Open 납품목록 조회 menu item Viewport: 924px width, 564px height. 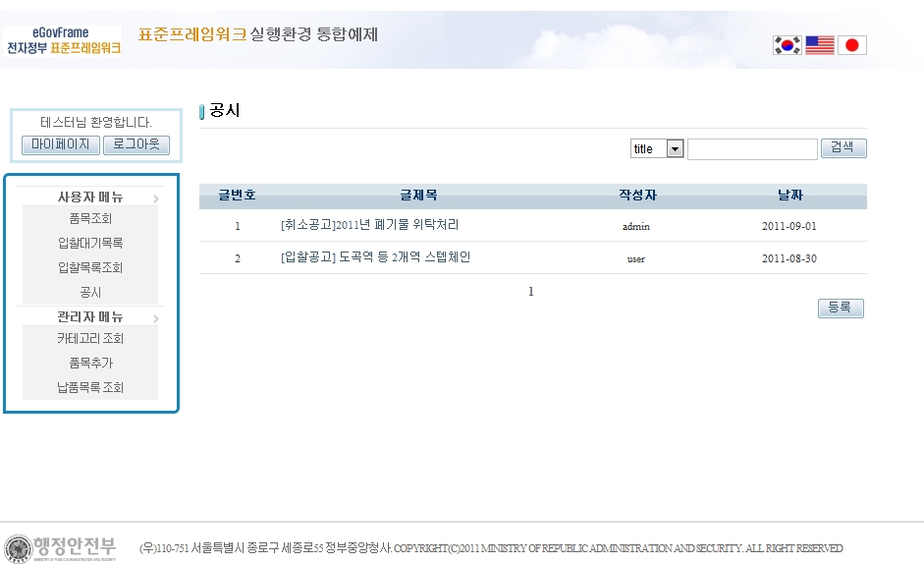click(x=90, y=387)
